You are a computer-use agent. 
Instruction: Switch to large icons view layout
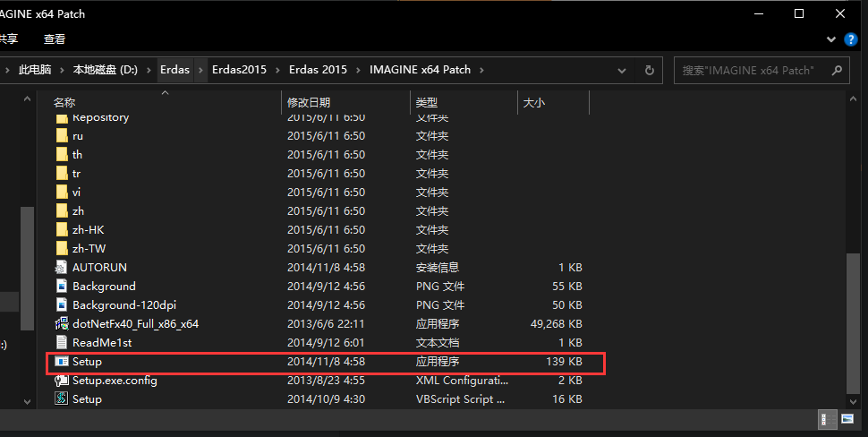click(x=847, y=419)
